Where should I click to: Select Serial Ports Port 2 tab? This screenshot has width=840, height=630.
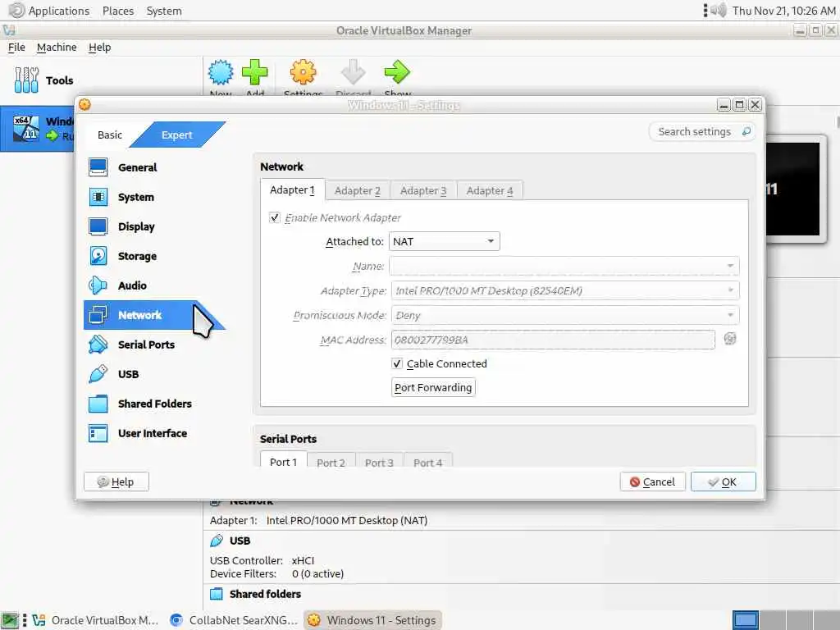pyautogui.click(x=331, y=463)
